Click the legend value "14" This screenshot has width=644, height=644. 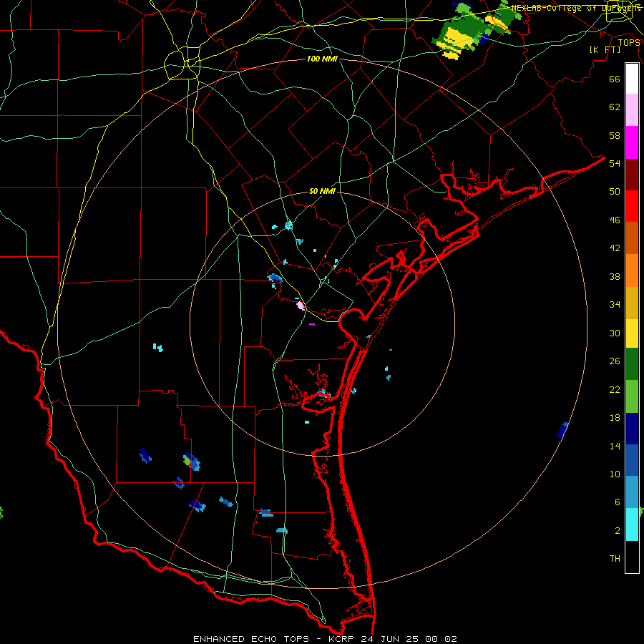(x=615, y=446)
